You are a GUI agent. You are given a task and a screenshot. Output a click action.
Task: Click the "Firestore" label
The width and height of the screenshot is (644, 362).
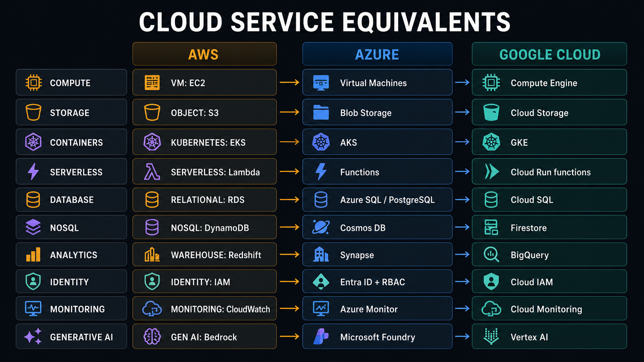tap(528, 228)
